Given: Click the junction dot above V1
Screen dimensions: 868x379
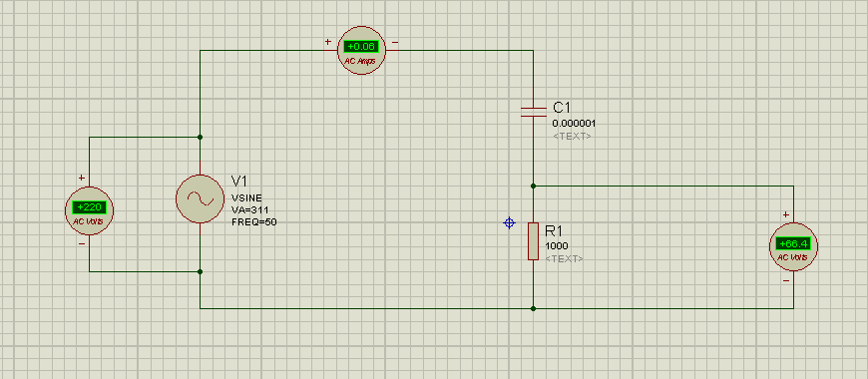Looking at the screenshot, I should [x=200, y=137].
